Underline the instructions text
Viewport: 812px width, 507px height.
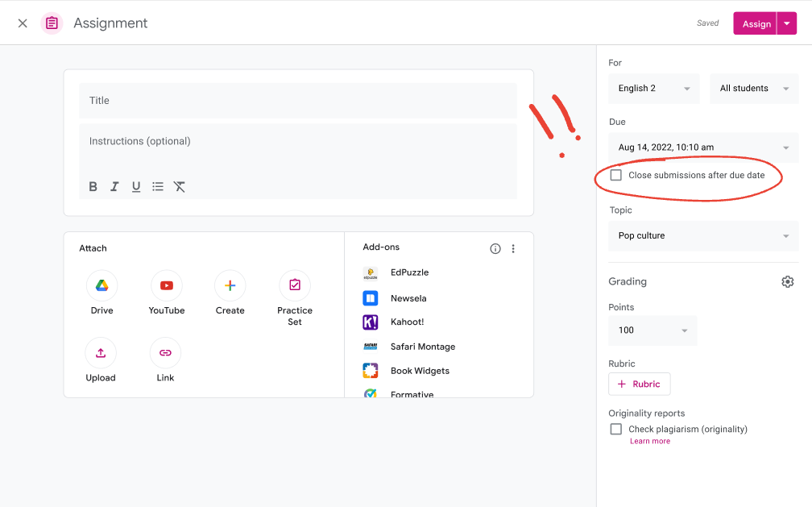click(x=136, y=187)
